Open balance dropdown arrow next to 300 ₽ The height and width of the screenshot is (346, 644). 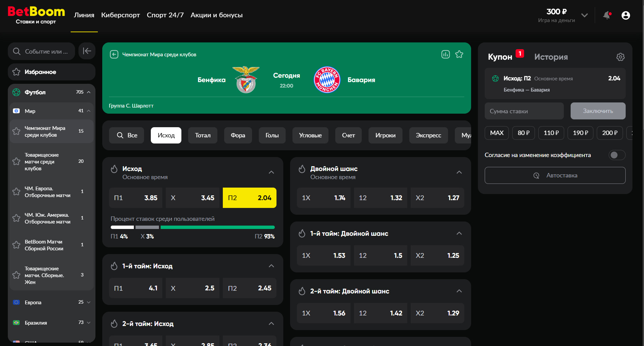[585, 15]
